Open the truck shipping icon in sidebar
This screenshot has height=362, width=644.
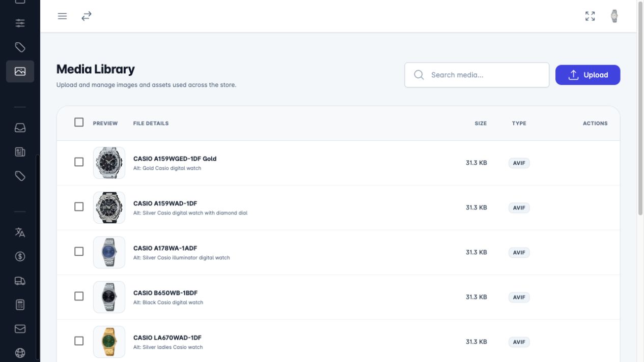[x=20, y=281]
